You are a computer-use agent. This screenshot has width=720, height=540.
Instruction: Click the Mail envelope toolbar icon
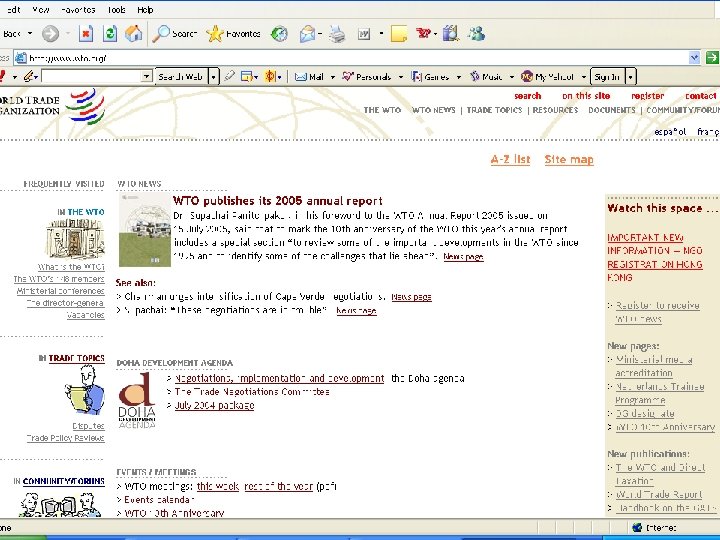307,34
